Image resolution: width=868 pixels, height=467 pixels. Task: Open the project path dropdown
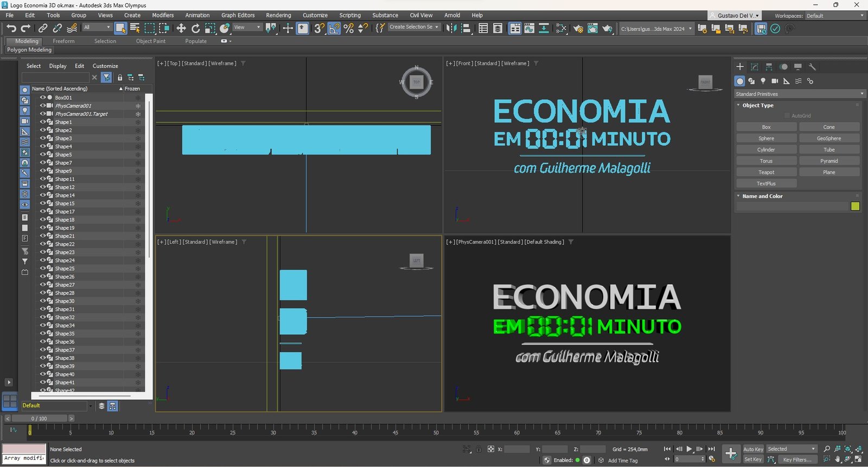pyautogui.click(x=656, y=29)
